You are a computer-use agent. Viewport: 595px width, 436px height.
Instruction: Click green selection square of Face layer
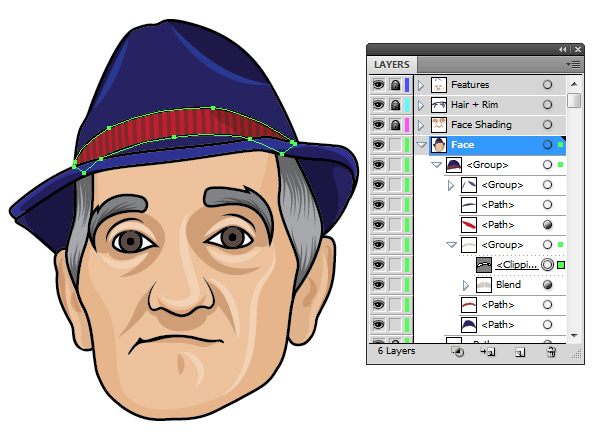[561, 145]
